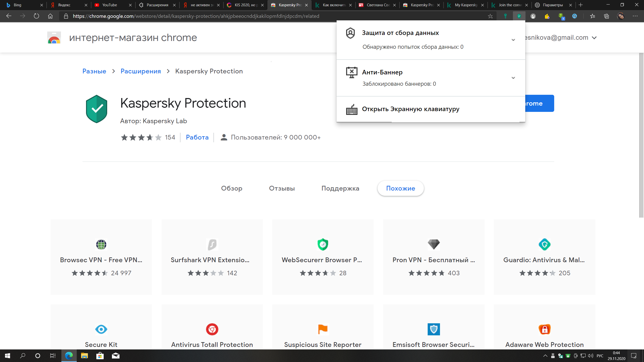Screen dimensions: 644x362
Task: Open Microsoft Store from the taskbar
Action: coord(100,356)
